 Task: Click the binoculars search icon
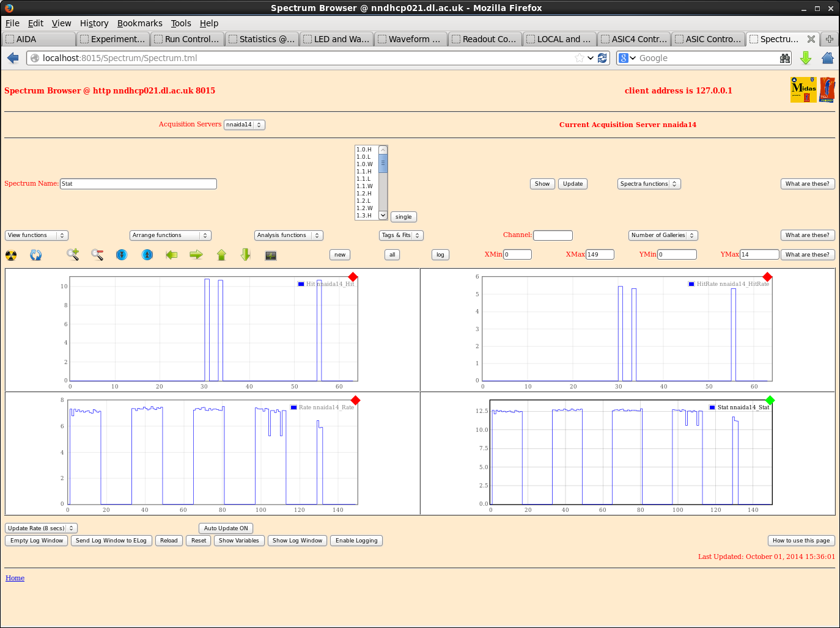pos(785,58)
